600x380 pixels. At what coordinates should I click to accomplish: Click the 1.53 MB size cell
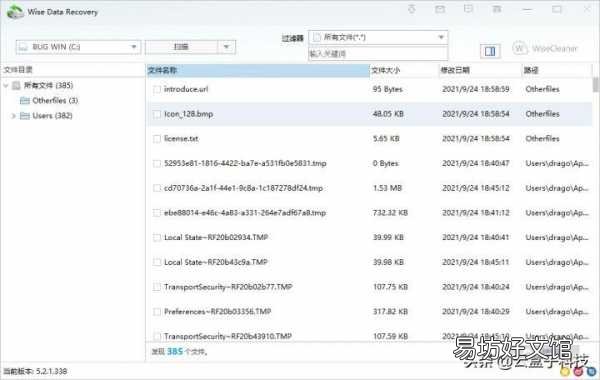point(387,188)
